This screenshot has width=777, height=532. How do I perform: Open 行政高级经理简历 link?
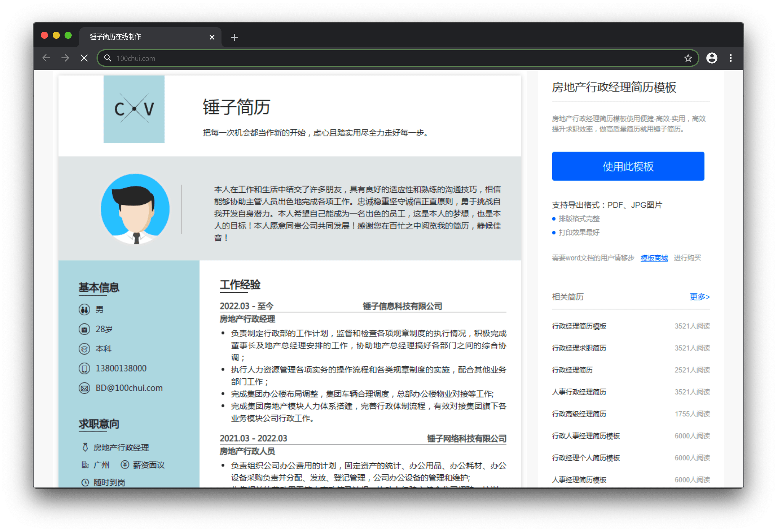click(579, 414)
